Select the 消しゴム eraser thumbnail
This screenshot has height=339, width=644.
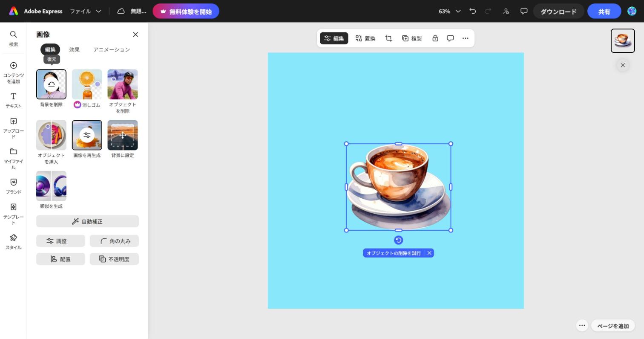pyautogui.click(x=87, y=84)
